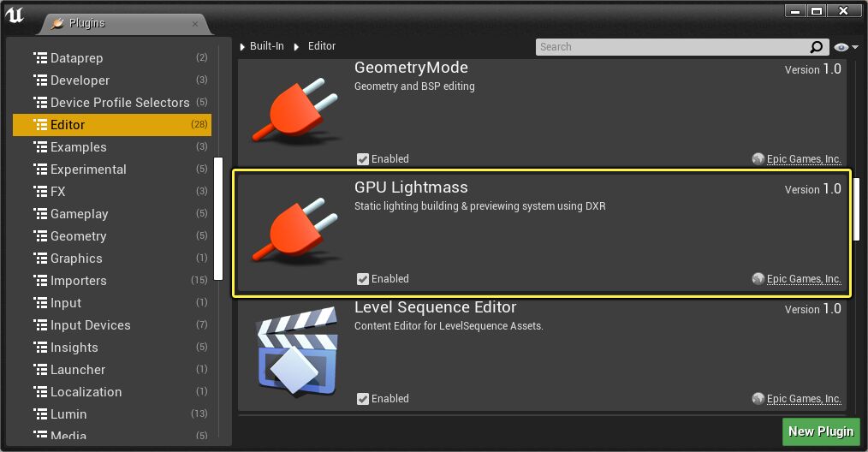This screenshot has width=868, height=452.
Task: Select the Experimental category
Action: pos(88,169)
